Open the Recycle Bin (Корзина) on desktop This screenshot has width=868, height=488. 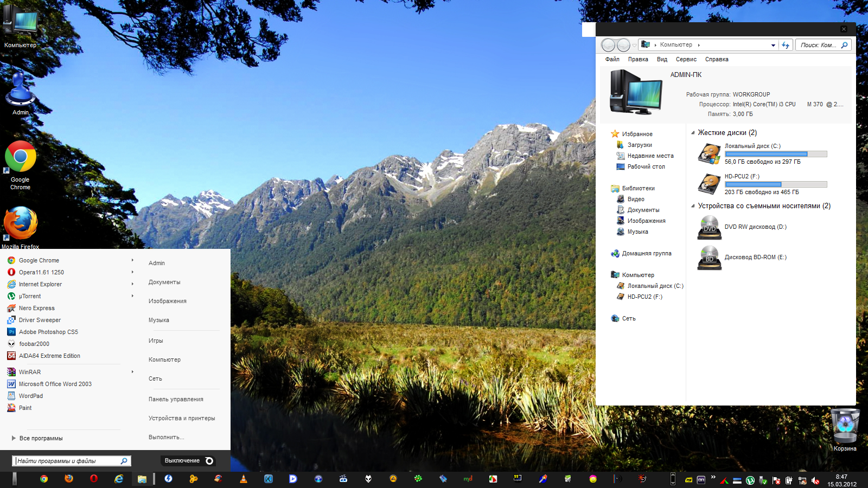coord(845,426)
